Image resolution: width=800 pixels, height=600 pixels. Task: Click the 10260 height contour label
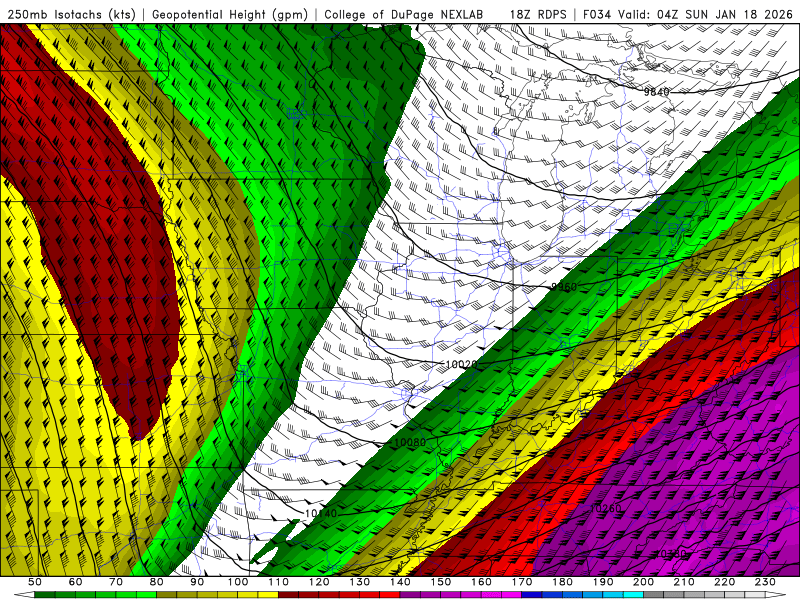coord(606,508)
